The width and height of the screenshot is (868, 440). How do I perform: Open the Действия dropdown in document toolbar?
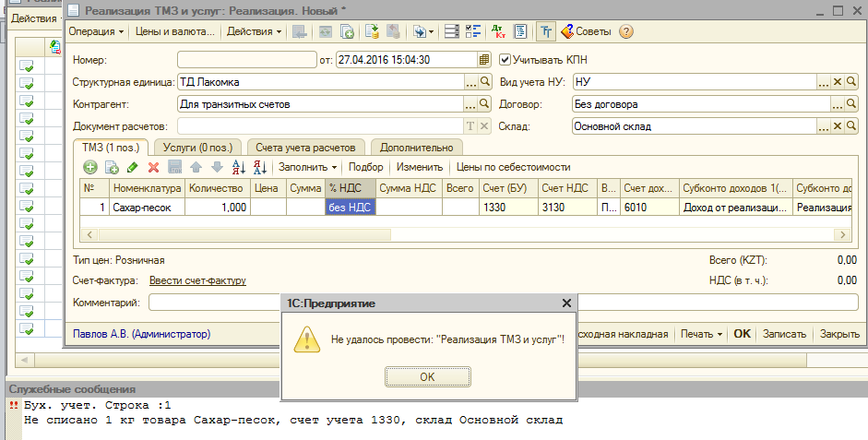click(x=254, y=31)
